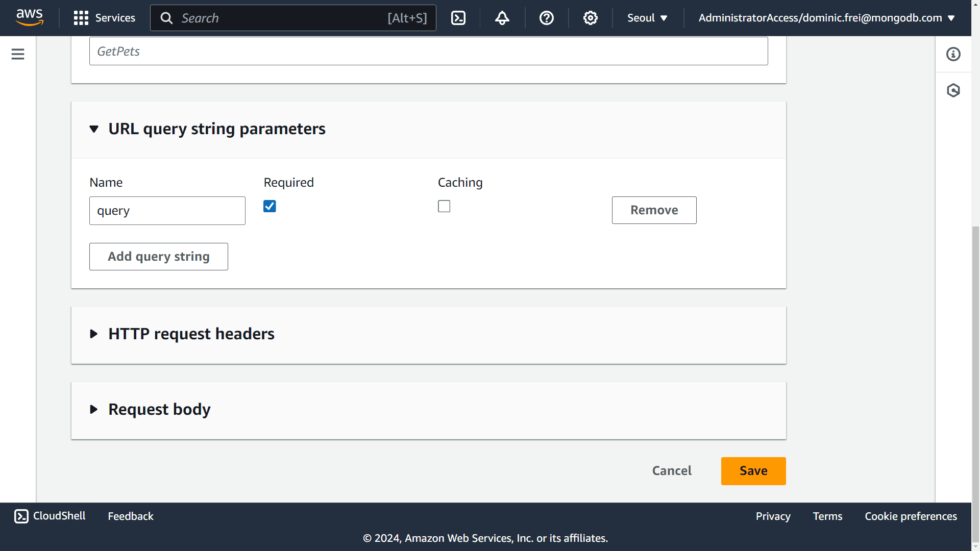The image size is (980, 551).
Task: Click the Add query string button
Action: tap(159, 256)
